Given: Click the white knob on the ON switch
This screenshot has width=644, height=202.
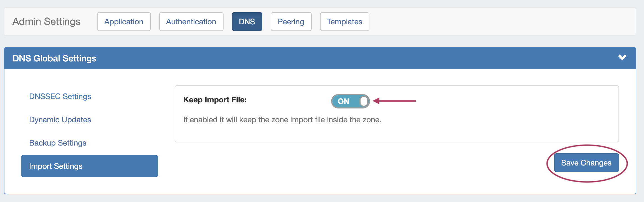Looking at the screenshot, I should tap(364, 101).
